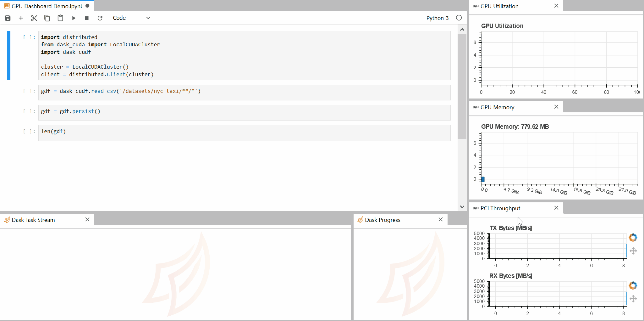Click the notebook scrollbar down arrow
644x321 pixels.
[462, 207]
